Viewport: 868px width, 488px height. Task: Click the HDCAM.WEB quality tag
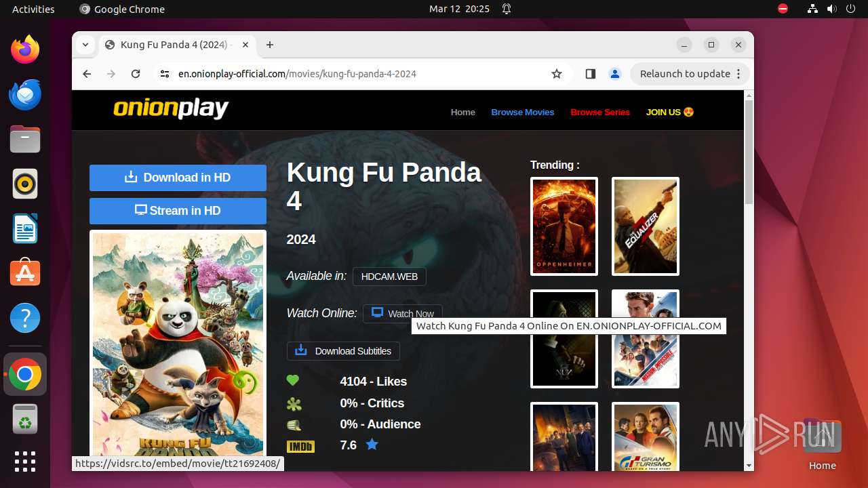(x=389, y=277)
